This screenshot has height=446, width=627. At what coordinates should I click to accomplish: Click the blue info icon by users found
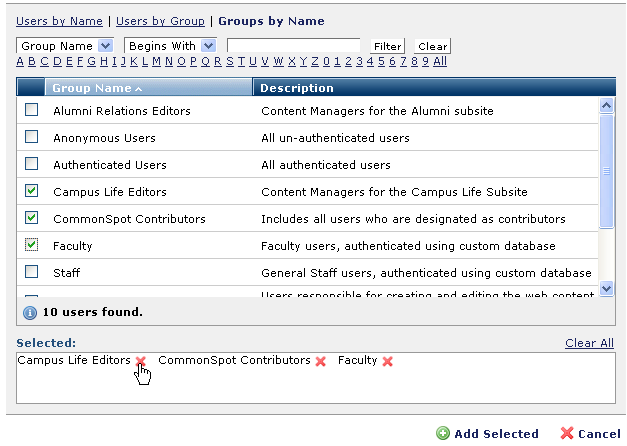pos(29,312)
